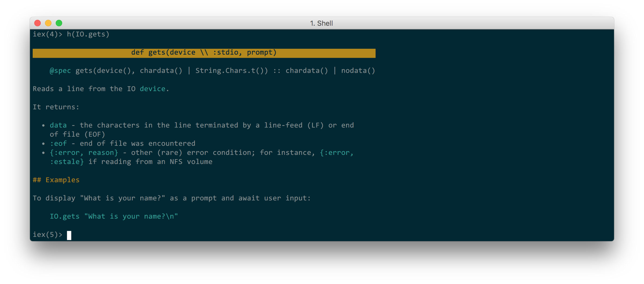Click the "iex(4)>" prompt label
The image size is (644, 284).
(x=47, y=34)
